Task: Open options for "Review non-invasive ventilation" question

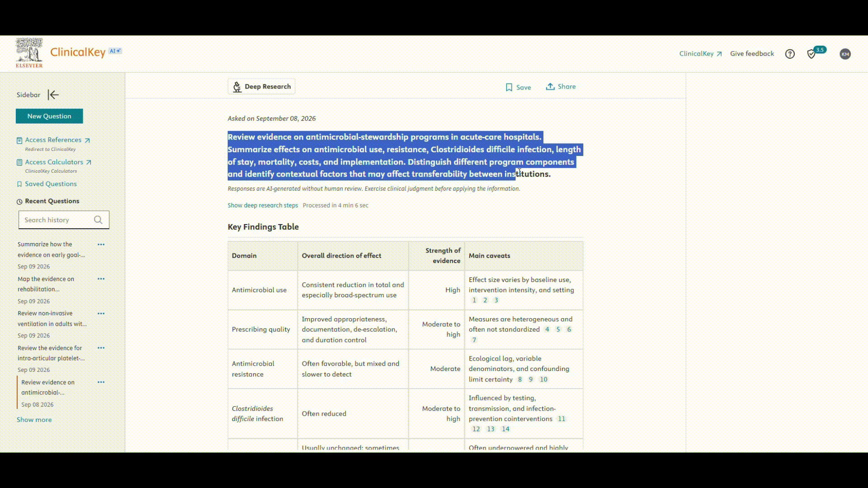Action: [x=101, y=314]
